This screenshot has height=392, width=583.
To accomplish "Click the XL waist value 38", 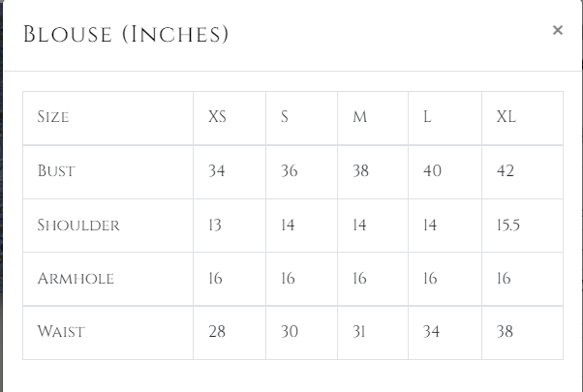I will (x=506, y=332).
